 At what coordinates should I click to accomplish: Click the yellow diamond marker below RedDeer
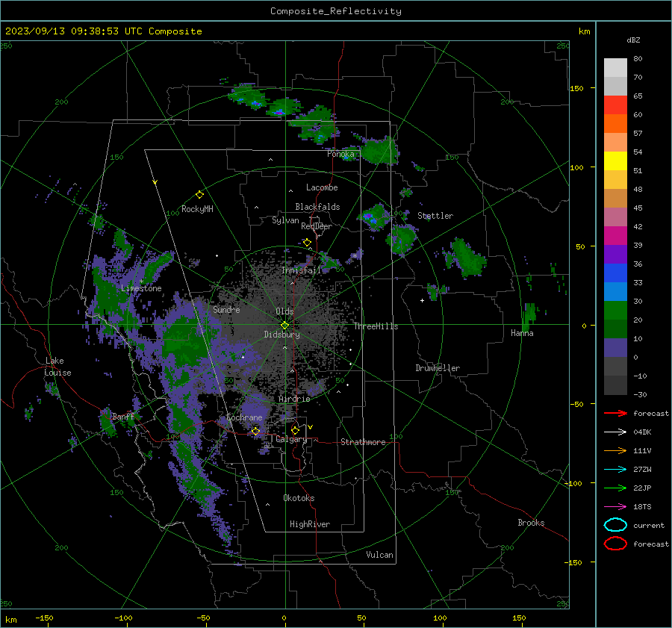pos(307,243)
